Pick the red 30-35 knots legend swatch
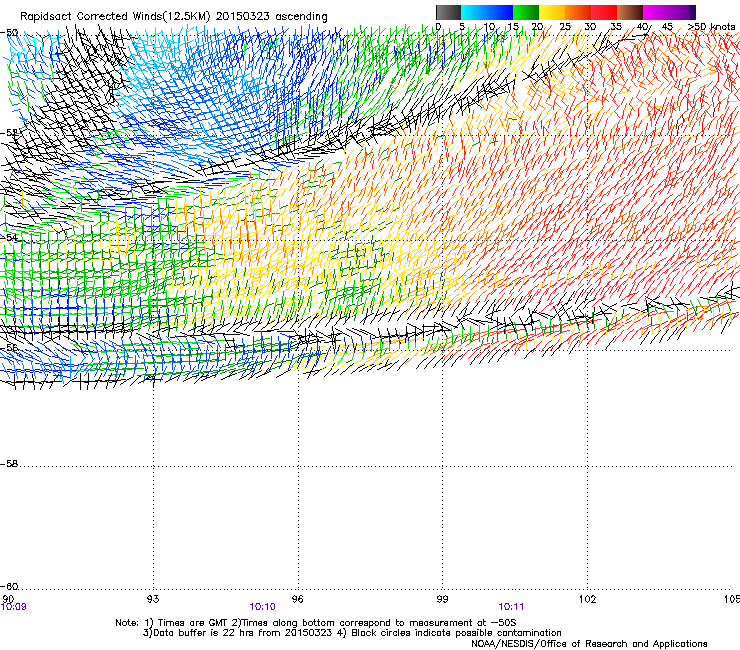Viewport: 740px width, 650px height. (x=604, y=12)
